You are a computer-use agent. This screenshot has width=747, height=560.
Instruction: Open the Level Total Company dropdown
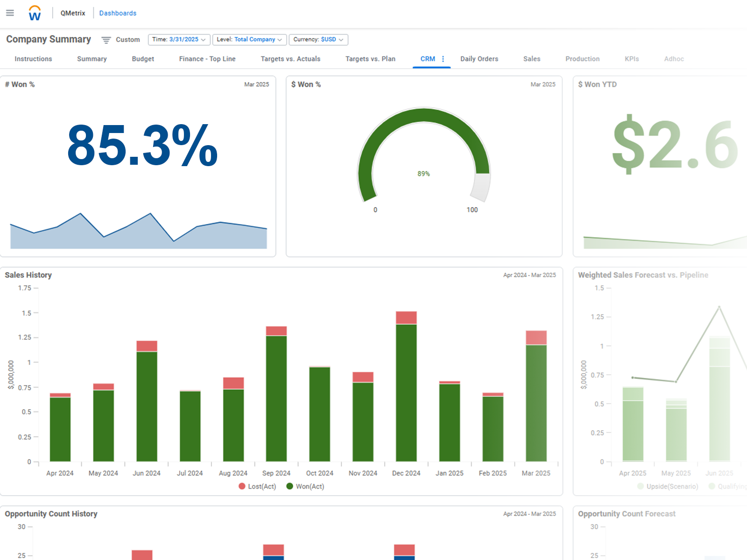pos(249,40)
